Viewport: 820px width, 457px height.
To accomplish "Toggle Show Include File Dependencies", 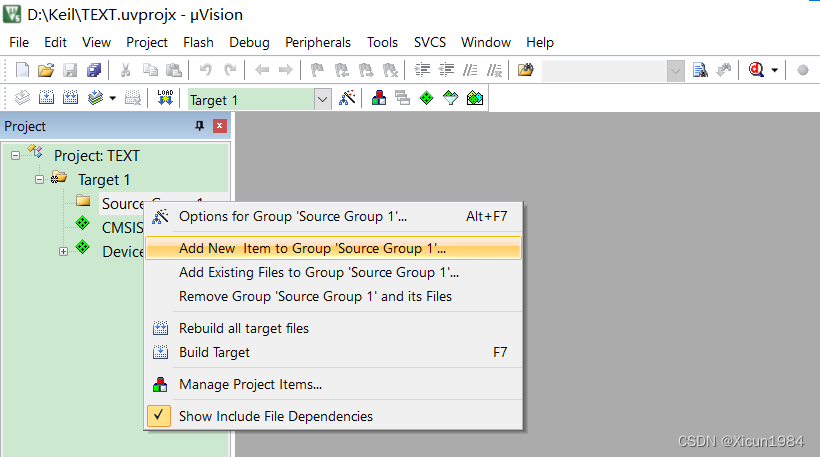I will [x=334, y=416].
